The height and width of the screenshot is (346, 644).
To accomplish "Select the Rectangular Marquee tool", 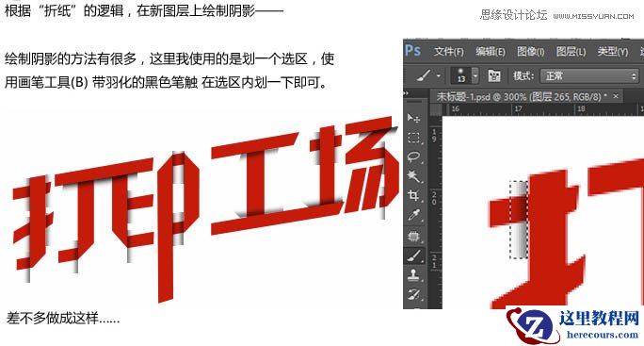I will 413,138.
